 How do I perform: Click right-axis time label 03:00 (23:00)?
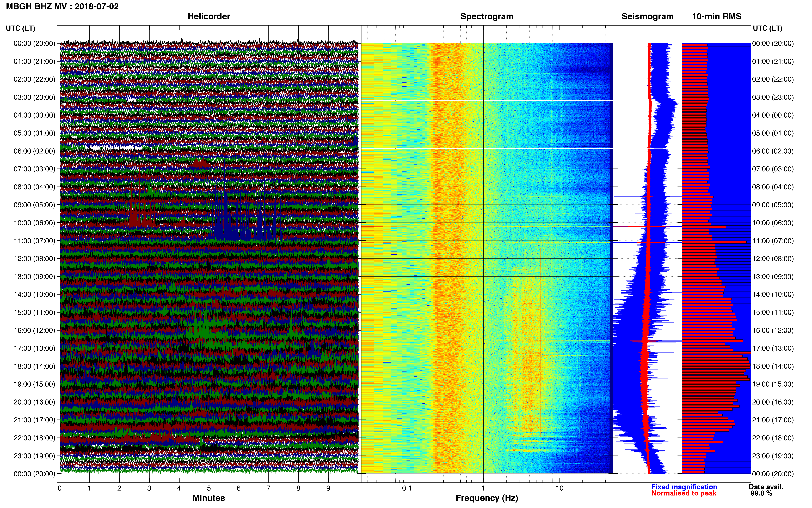(x=773, y=97)
